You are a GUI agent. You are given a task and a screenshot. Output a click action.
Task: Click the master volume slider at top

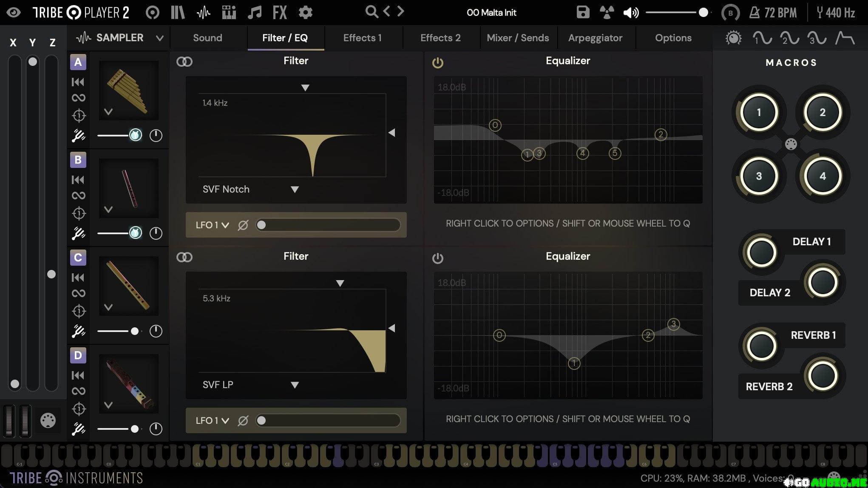pyautogui.click(x=676, y=13)
